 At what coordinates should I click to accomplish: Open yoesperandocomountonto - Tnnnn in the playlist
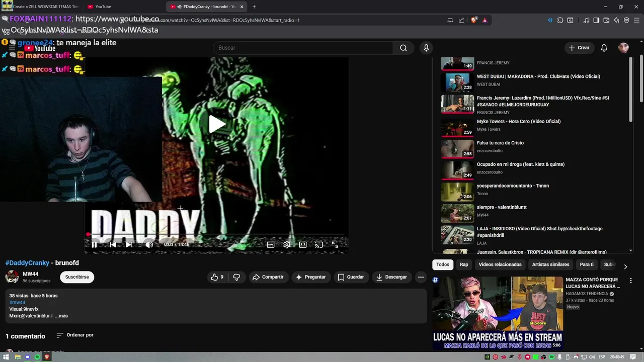[x=533, y=192]
